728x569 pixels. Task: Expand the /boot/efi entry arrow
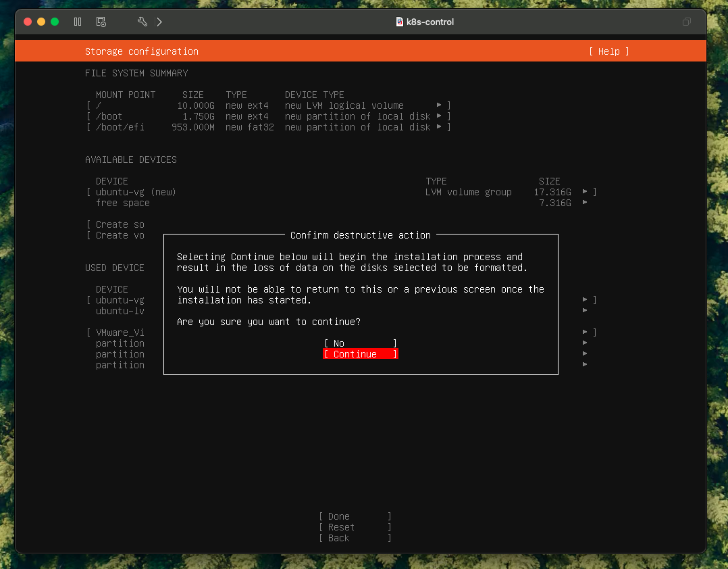439,127
